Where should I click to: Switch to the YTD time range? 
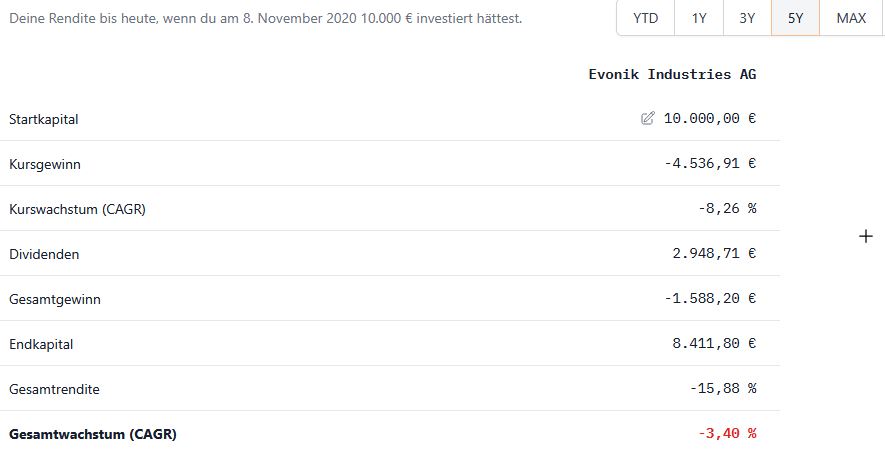click(646, 18)
